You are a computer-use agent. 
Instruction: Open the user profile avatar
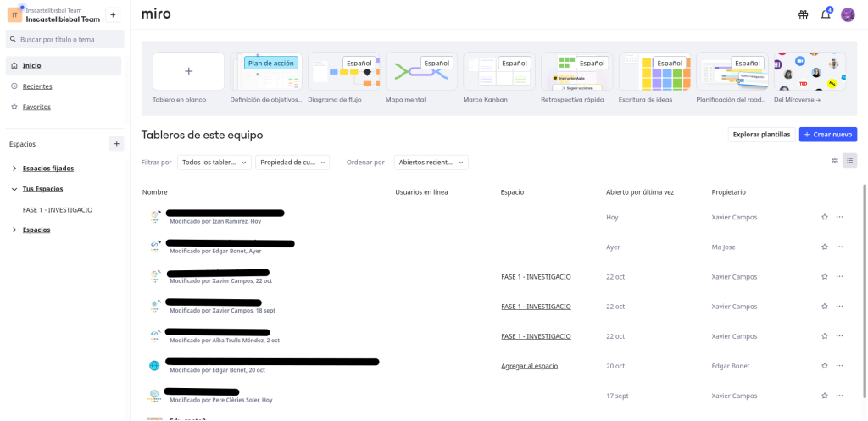848,14
